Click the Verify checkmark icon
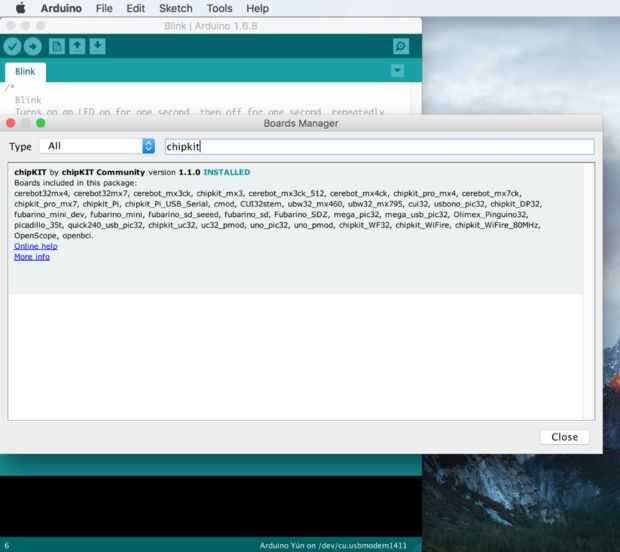Image resolution: width=620 pixels, height=552 pixels. tap(12, 46)
